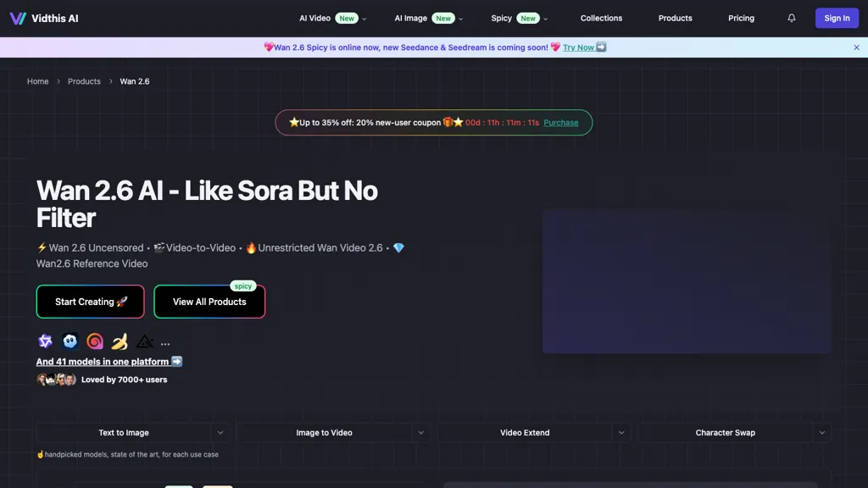Click the Start Creating button
Viewport: 868px width, 488px height.
[90, 302]
